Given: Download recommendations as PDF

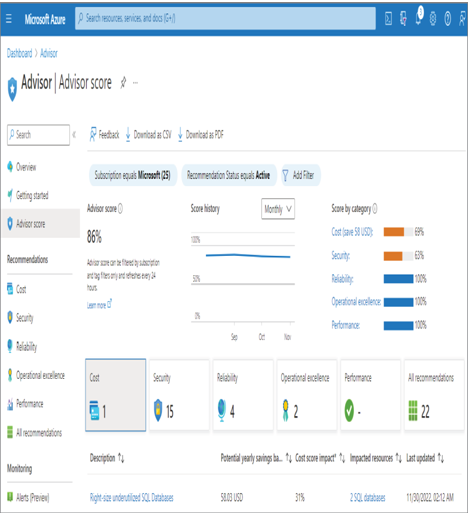Looking at the screenshot, I should [200, 135].
